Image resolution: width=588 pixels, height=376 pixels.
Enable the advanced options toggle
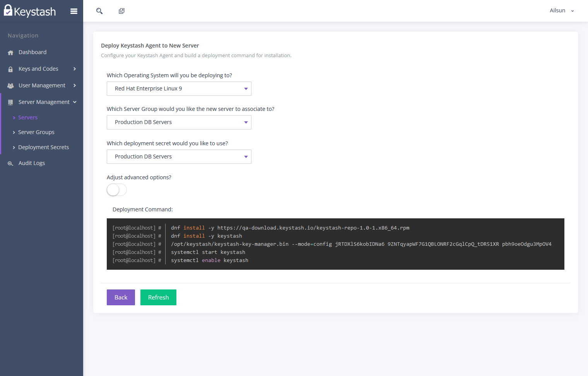[x=116, y=190]
